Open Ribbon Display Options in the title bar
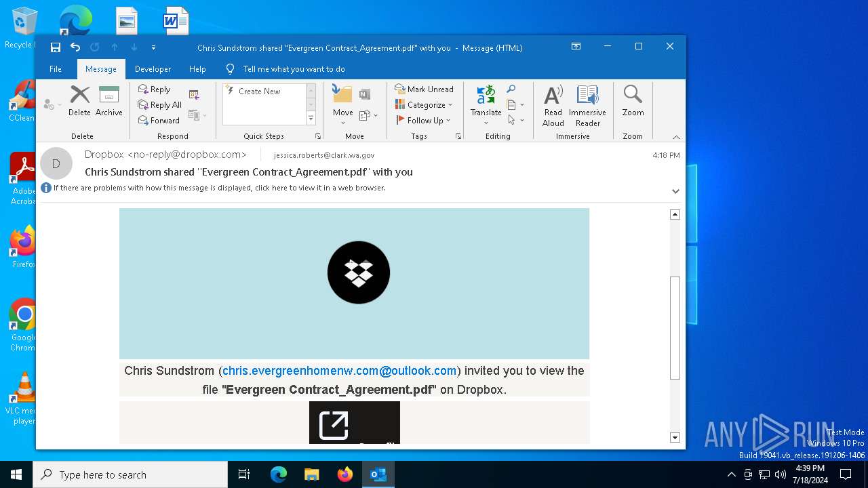868x488 pixels. coord(576,47)
